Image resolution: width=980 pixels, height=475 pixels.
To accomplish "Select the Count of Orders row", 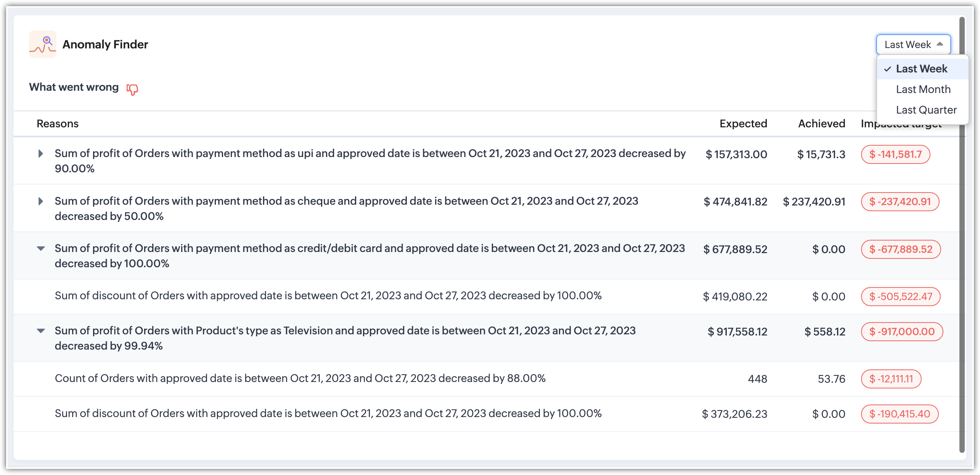I will point(486,379).
